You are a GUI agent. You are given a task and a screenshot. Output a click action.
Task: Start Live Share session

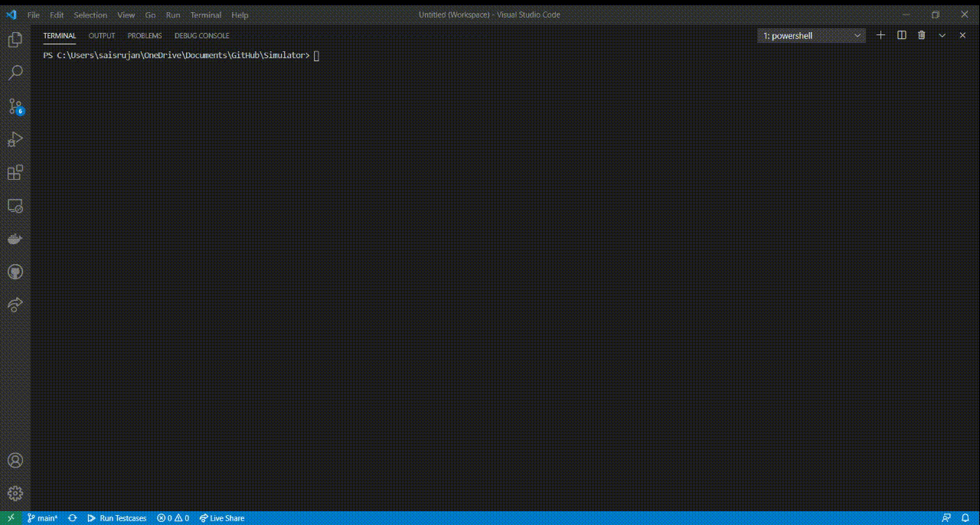221,518
